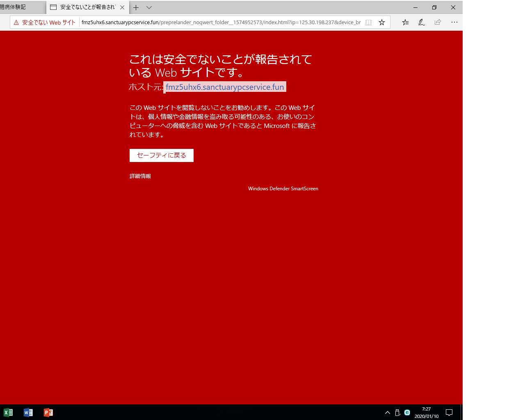Select the 安全でないことが報告され tab
The width and height of the screenshot is (525, 420).
87,7
